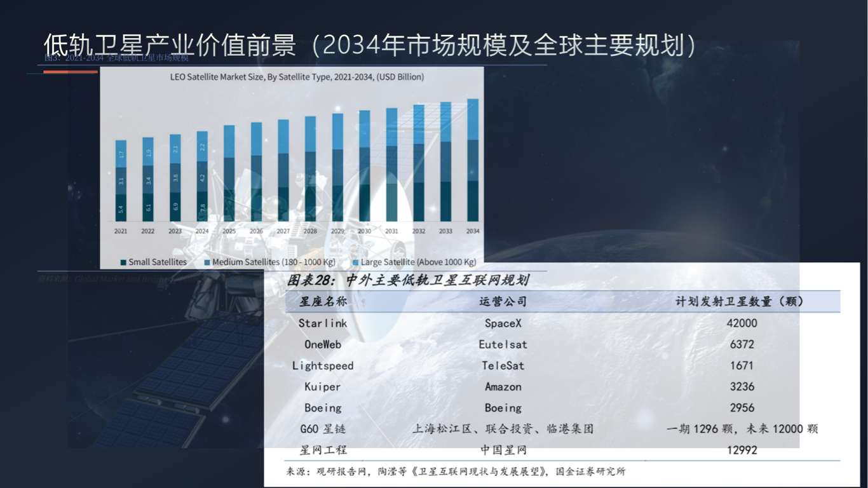Click the 2031 year label on chart axis

coord(391,231)
